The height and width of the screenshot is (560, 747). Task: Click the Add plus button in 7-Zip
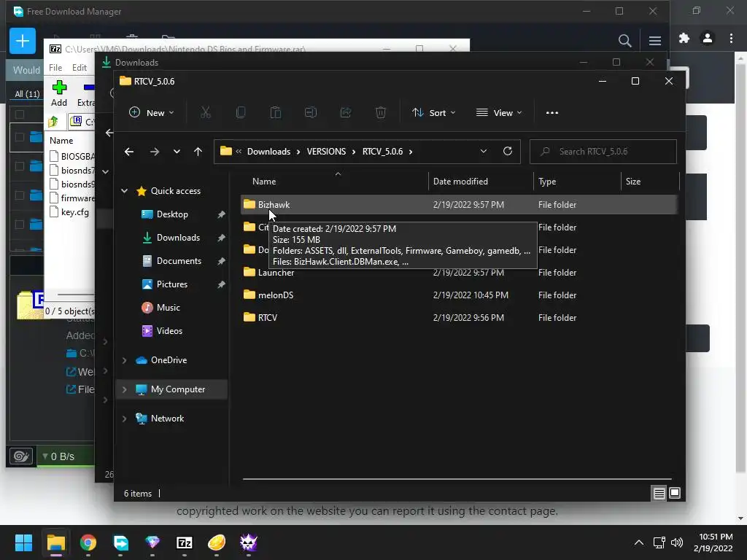(59, 94)
